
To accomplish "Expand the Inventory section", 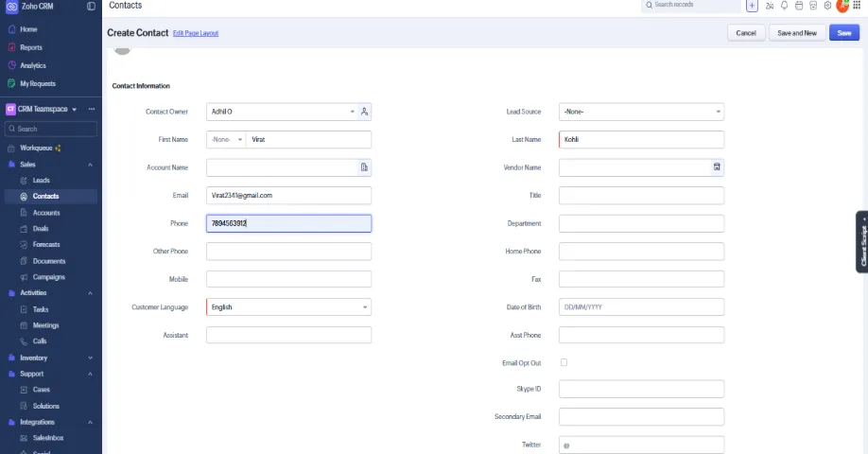I will 90,358.
